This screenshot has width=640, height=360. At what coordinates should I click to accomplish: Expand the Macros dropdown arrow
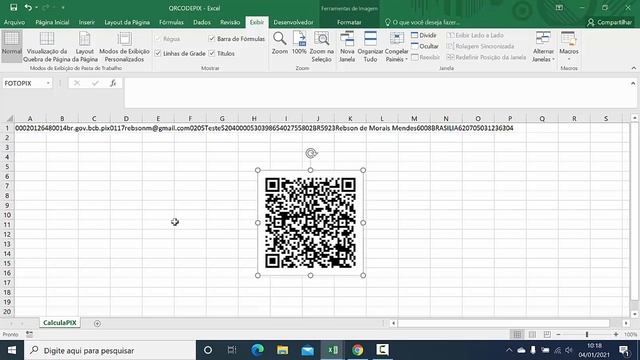coord(569,59)
